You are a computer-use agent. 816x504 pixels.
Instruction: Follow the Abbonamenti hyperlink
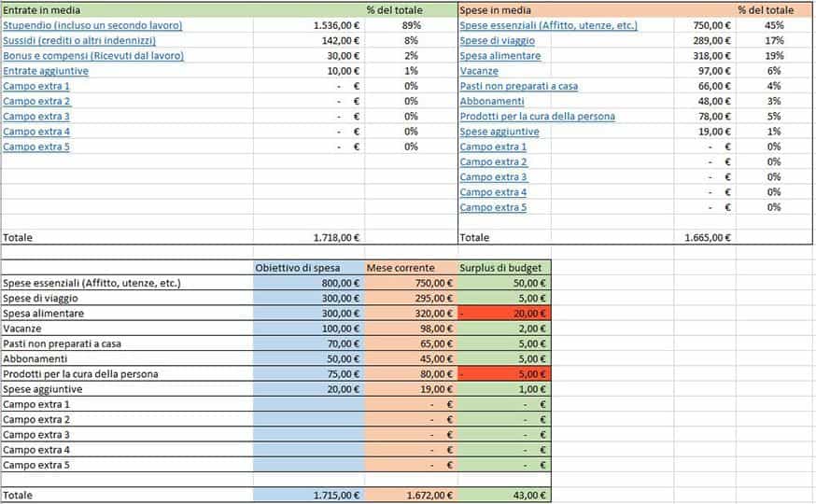(x=492, y=101)
